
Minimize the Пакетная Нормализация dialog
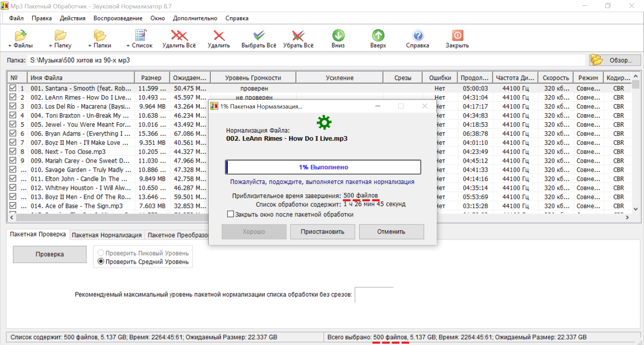click(378, 106)
